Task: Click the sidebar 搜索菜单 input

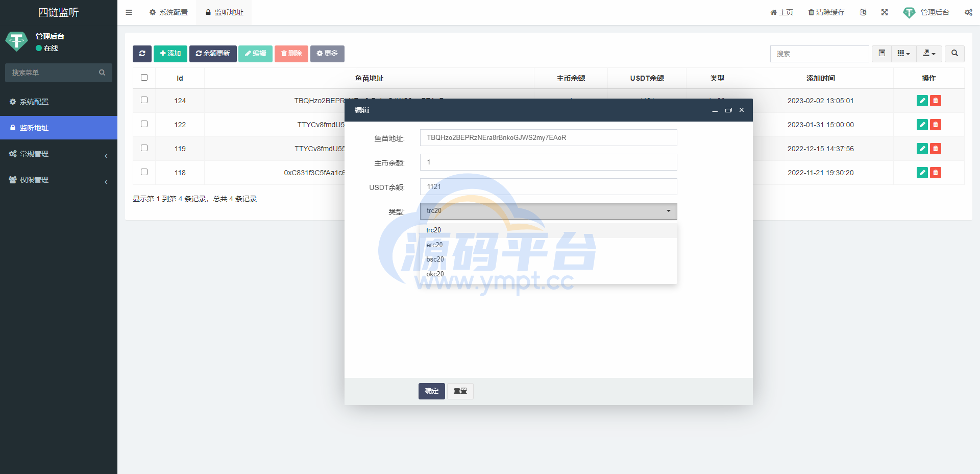Action: 51,73
